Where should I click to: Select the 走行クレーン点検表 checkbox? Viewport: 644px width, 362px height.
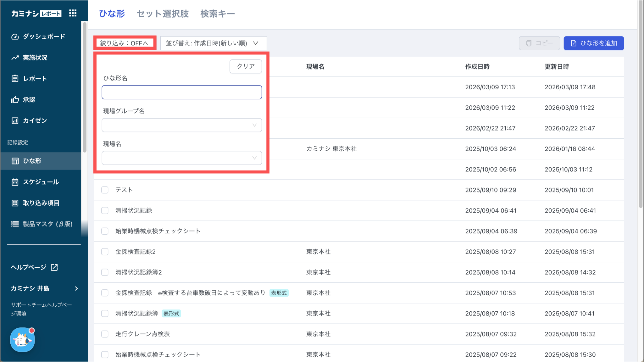(x=105, y=334)
